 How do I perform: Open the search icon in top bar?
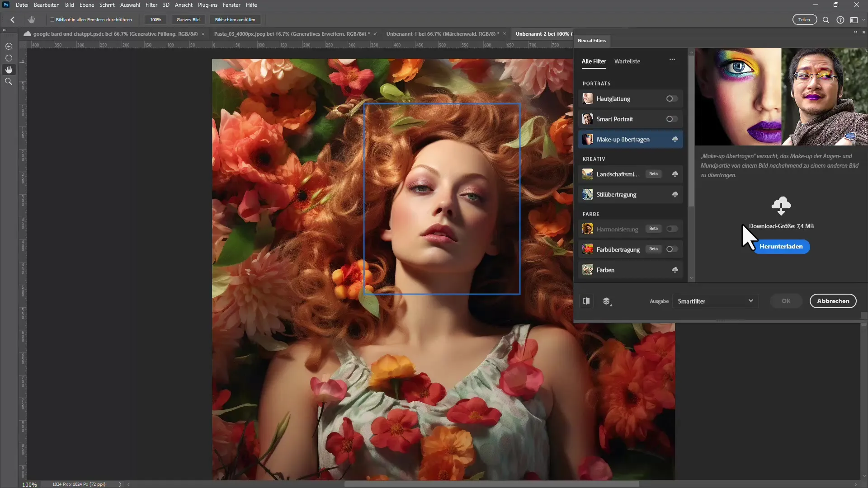click(x=826, y=20)
